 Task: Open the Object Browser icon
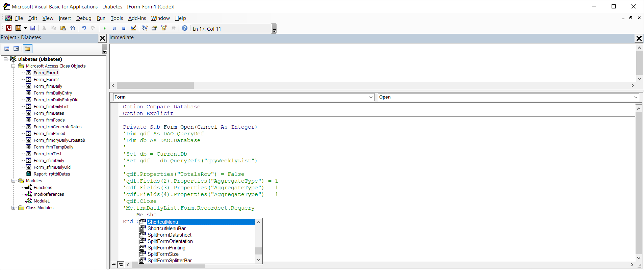coord(164,28)
